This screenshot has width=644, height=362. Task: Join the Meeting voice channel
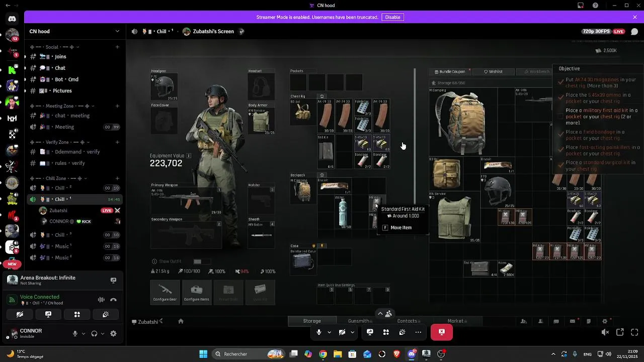pos(75,127)
